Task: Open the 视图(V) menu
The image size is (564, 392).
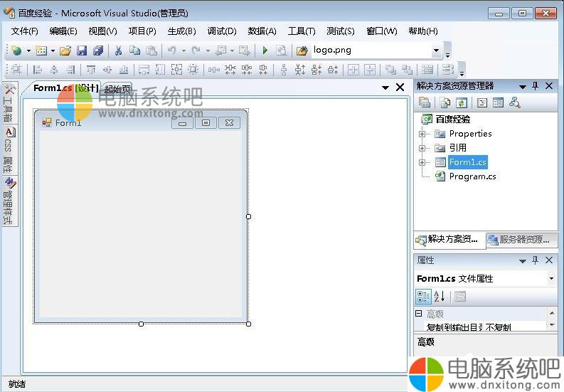Action: point(103,31)
